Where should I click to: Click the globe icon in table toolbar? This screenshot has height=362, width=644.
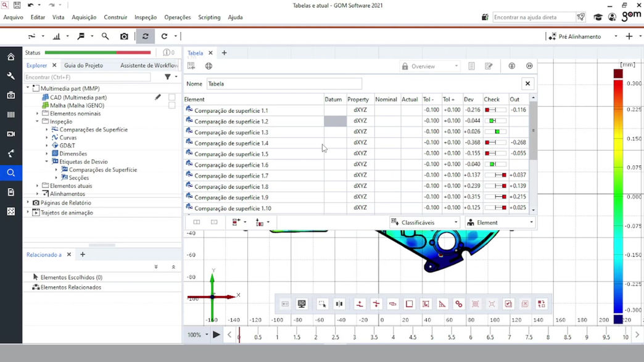(208, 66)
